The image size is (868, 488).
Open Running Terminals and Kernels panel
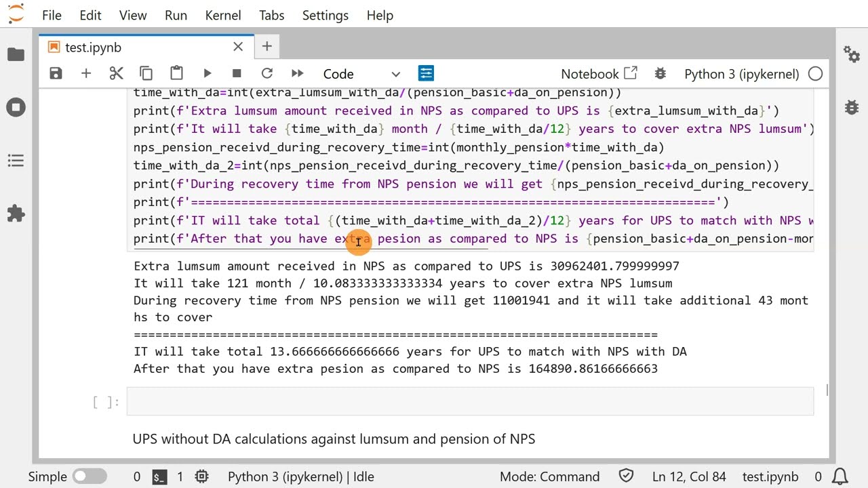(16, 108)
